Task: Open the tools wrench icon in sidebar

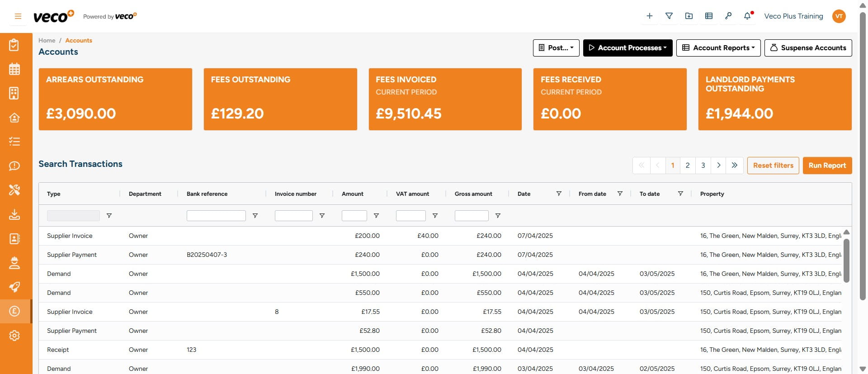Action: click(14, 190)
